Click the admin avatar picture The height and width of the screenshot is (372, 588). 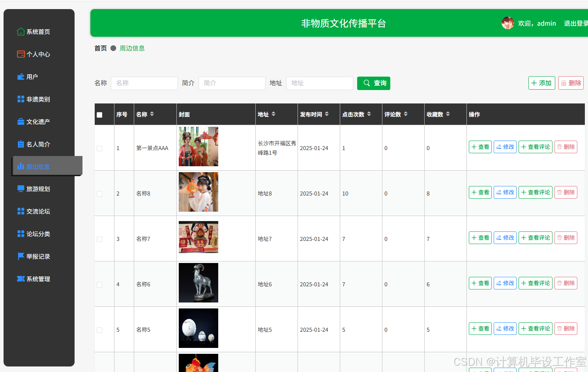pyautogui.click(x=508, y=23)
